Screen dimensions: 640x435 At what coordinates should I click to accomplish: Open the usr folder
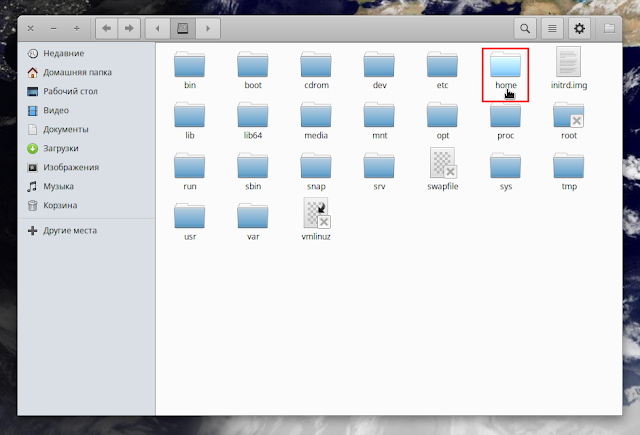189,222
